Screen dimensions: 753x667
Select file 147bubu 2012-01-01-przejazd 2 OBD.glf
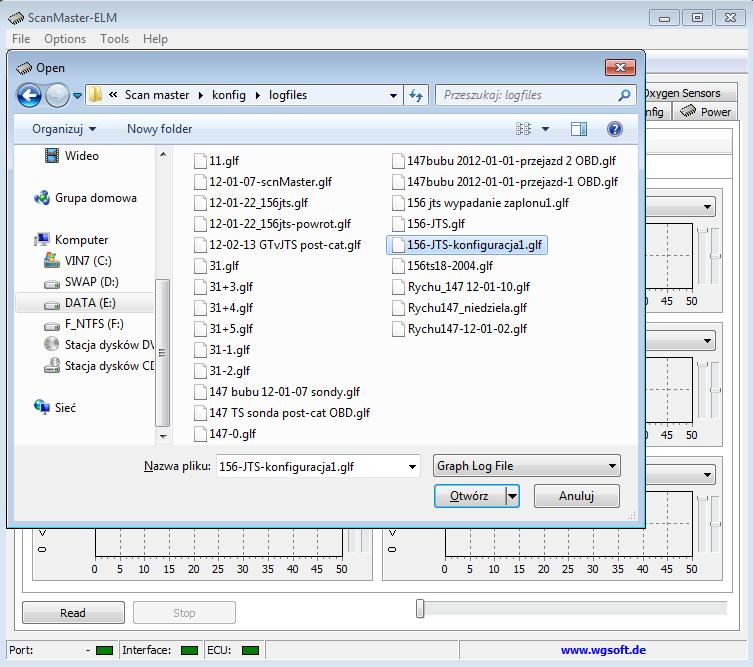[504, 161]
